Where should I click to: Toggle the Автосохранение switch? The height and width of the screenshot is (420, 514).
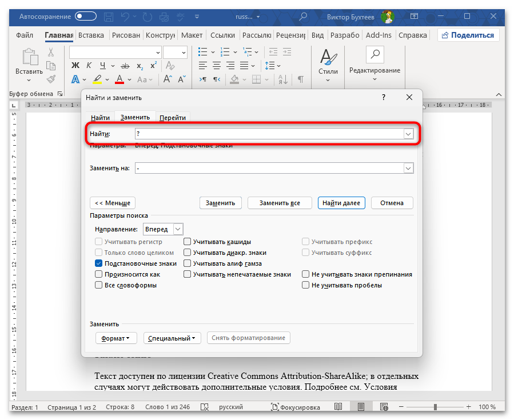86,17
